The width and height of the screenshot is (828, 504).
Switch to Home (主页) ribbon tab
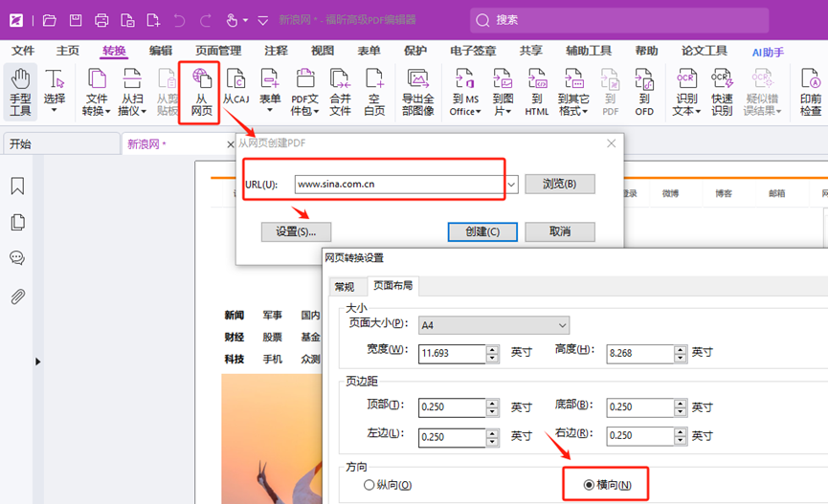(x=68, y=51)
